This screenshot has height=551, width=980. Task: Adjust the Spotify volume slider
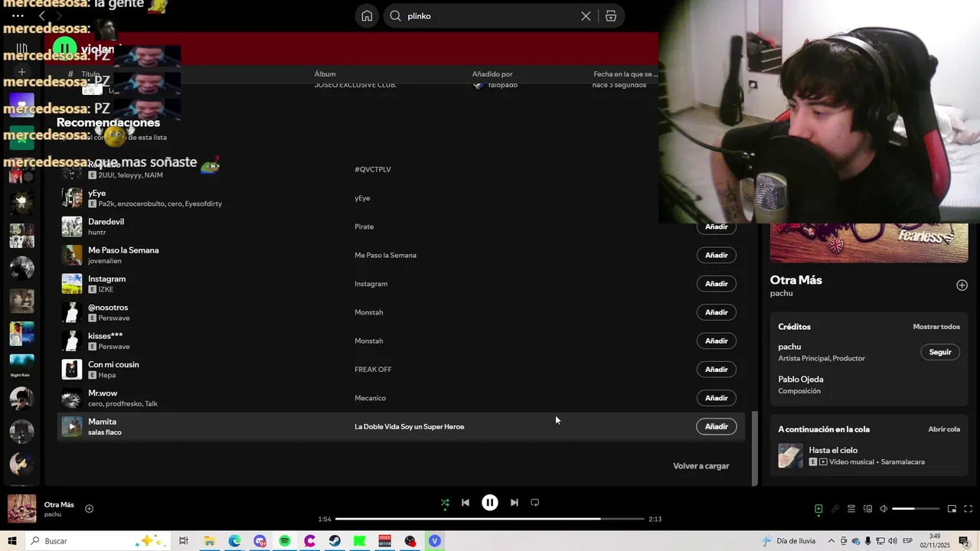point(916,509)
